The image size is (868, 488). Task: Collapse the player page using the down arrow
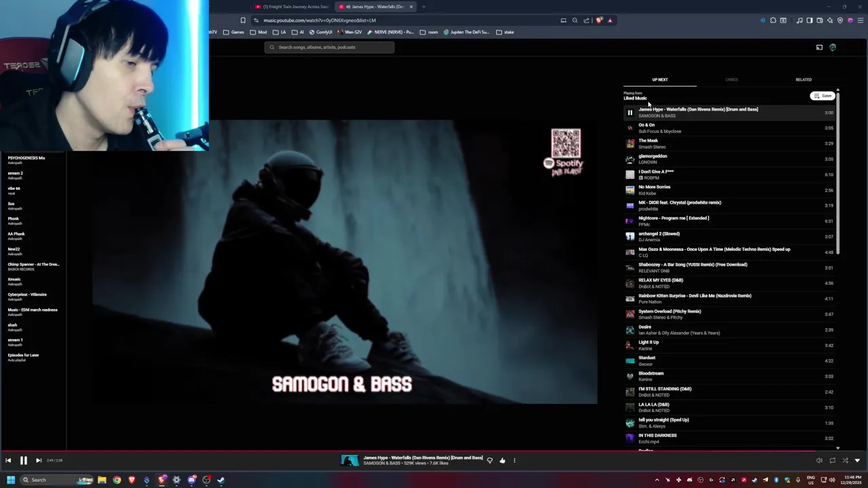coord(857,460)
